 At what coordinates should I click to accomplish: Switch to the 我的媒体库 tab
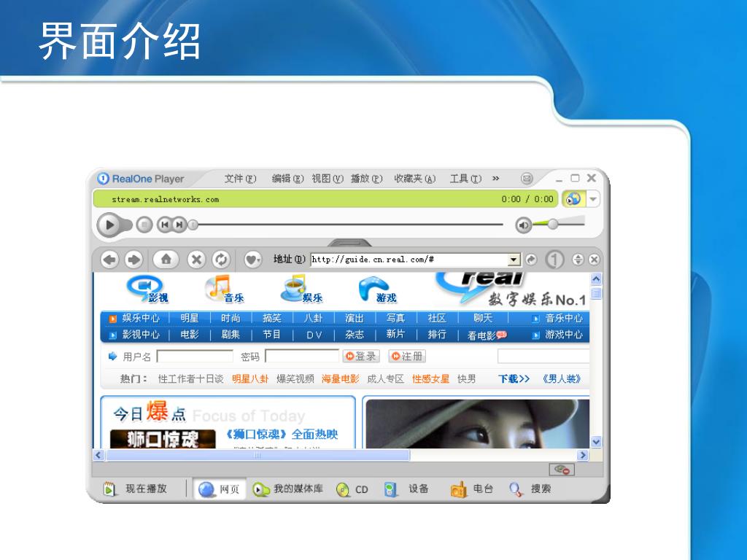287,489
